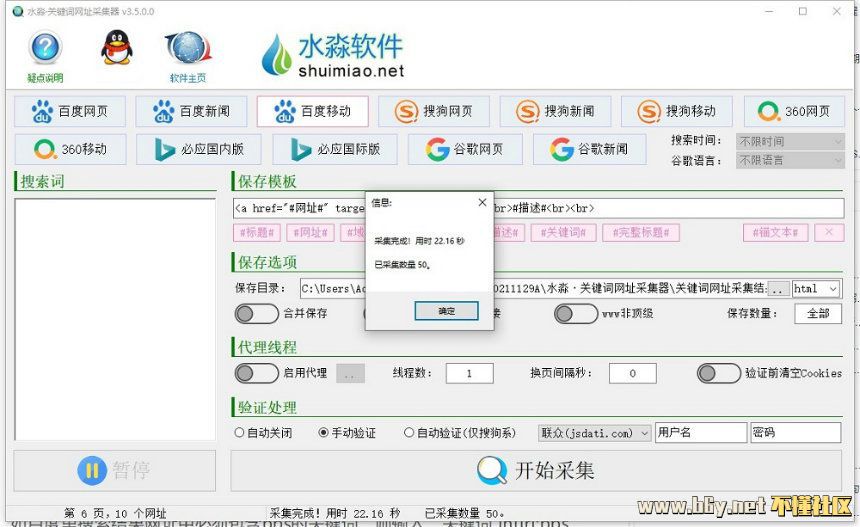
Task: Click the 线程数 input field
Action: pos(469,373)
